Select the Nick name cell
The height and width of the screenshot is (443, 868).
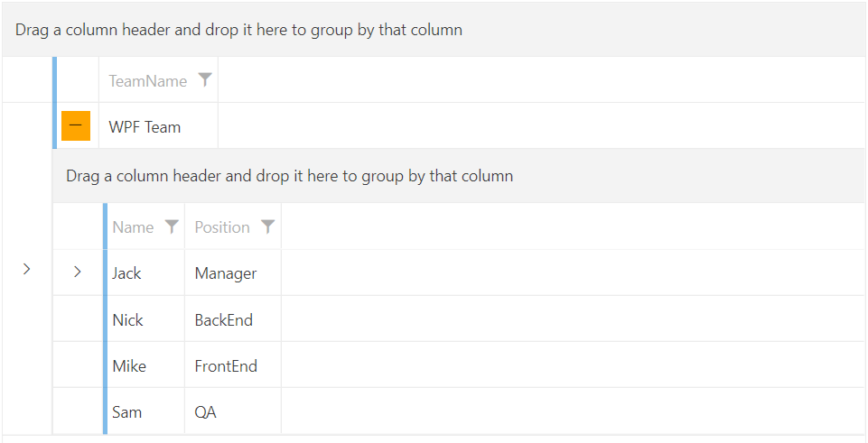(x=128, y=320)
